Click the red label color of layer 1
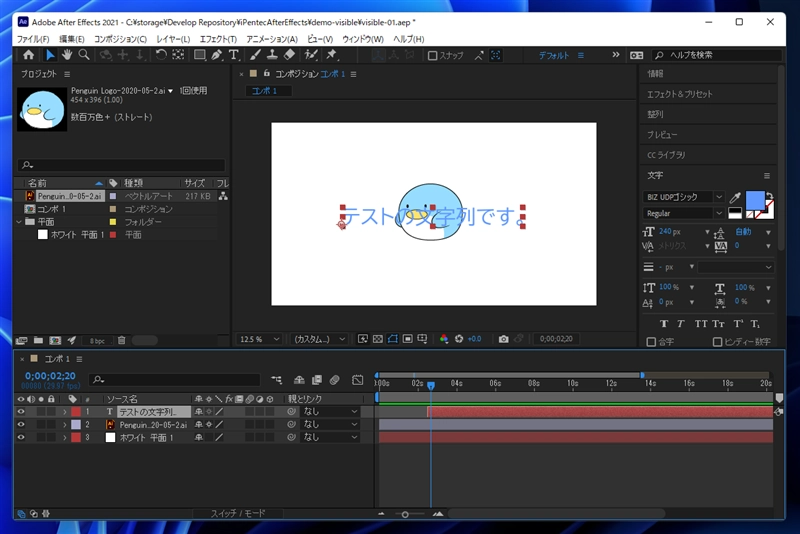 point(76,412)
